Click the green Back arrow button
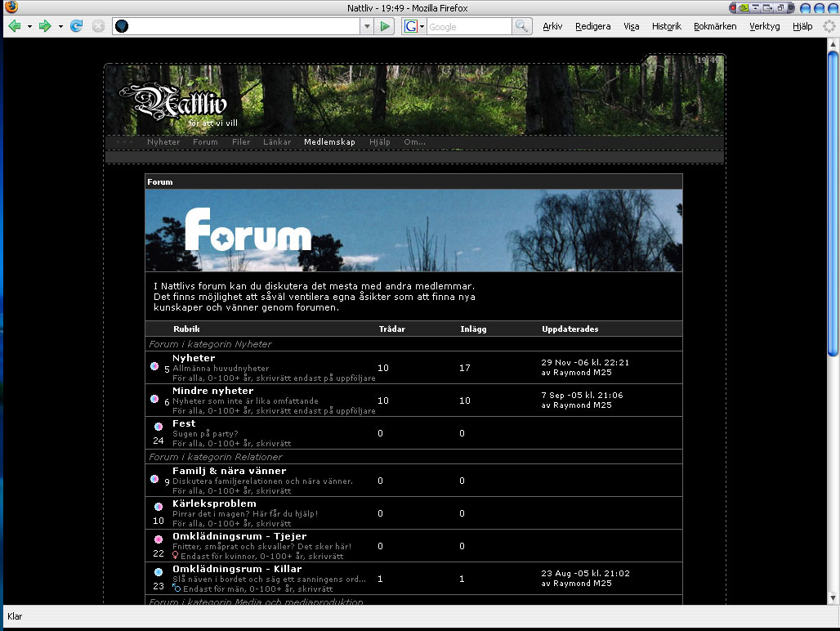 [14, 26]
